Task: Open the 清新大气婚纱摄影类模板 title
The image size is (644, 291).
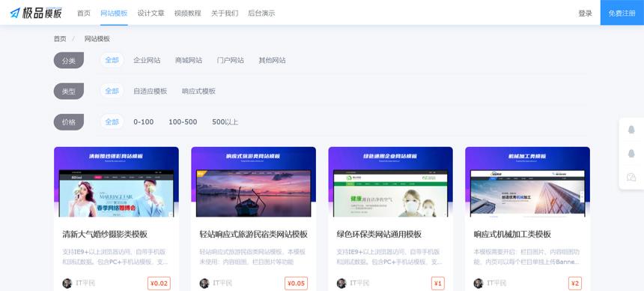Action: click(105, 234)
